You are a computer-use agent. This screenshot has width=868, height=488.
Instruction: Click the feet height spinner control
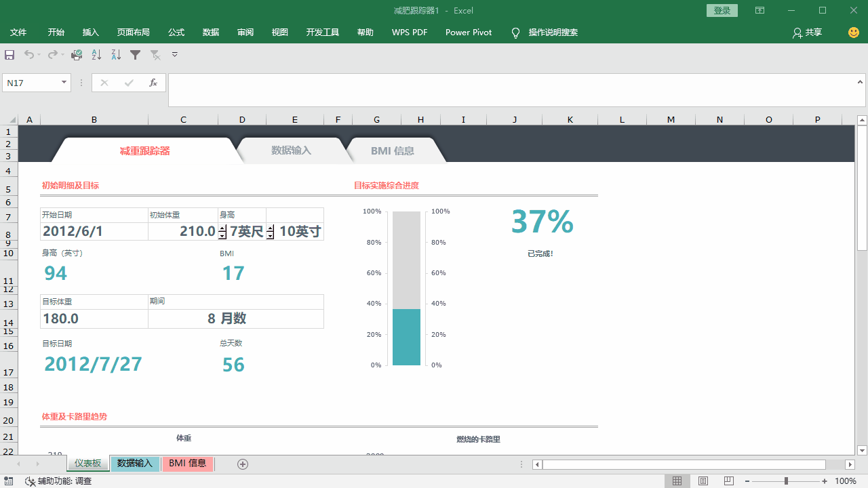tap(222, 232)
